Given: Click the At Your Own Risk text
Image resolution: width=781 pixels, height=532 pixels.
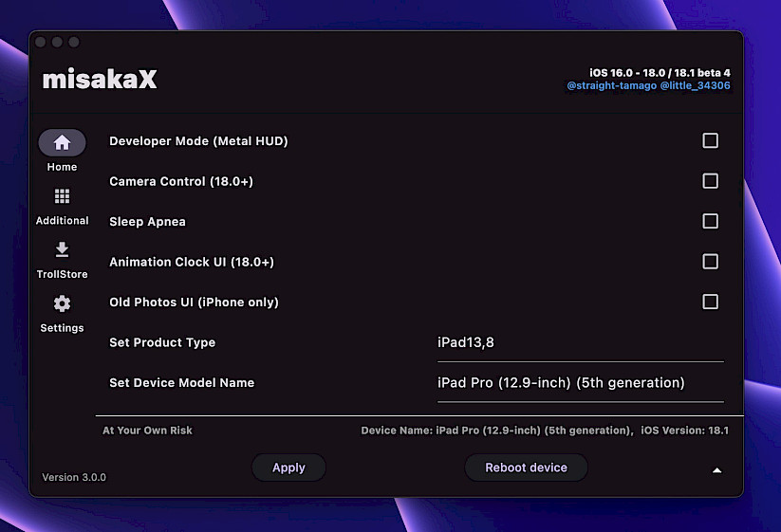Looking at the screenshot, I should (147, 431).
